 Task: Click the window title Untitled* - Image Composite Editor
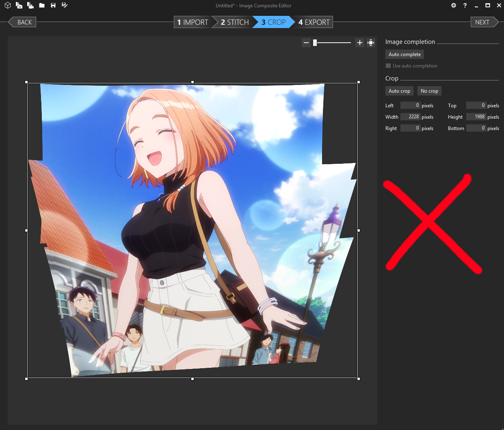[253, 6]
